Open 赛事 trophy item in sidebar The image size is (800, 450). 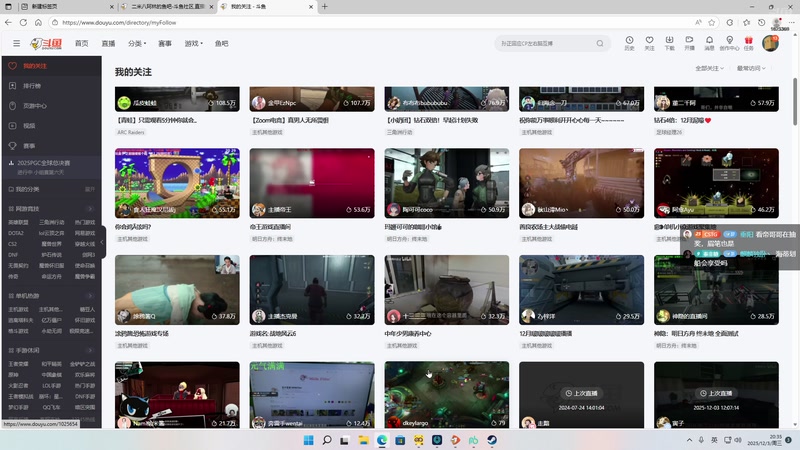pyautogui.click(x=52, y=145)
